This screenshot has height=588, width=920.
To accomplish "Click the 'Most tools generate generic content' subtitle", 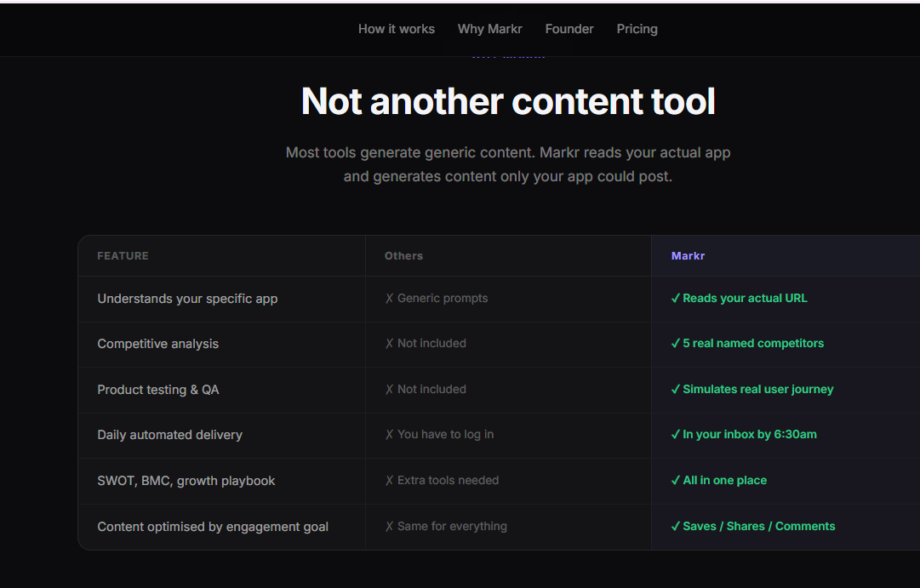I will click(x=508, y=164).
